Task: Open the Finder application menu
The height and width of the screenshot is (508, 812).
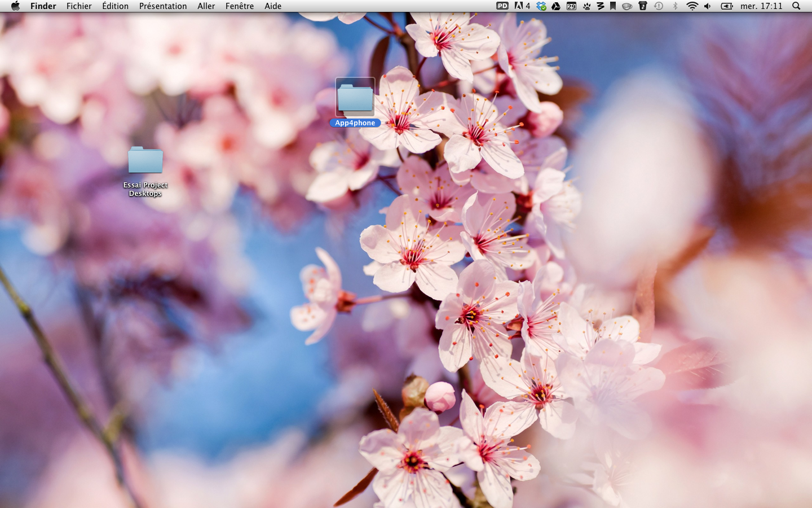Action: click(43, 6)
